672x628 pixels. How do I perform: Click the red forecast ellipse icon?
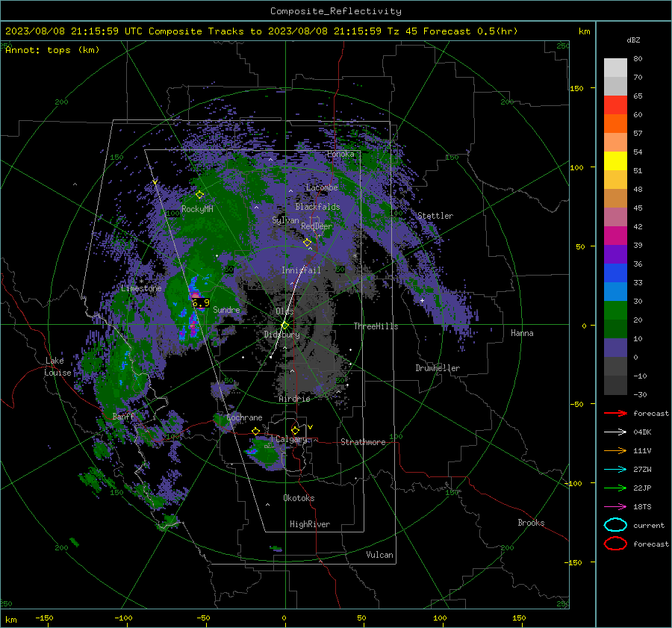click(x=615, y=544)
